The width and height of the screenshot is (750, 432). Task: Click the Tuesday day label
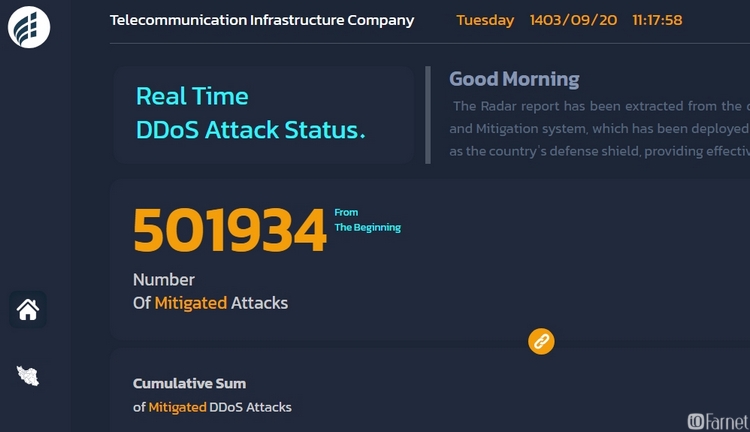coord(485,20)
